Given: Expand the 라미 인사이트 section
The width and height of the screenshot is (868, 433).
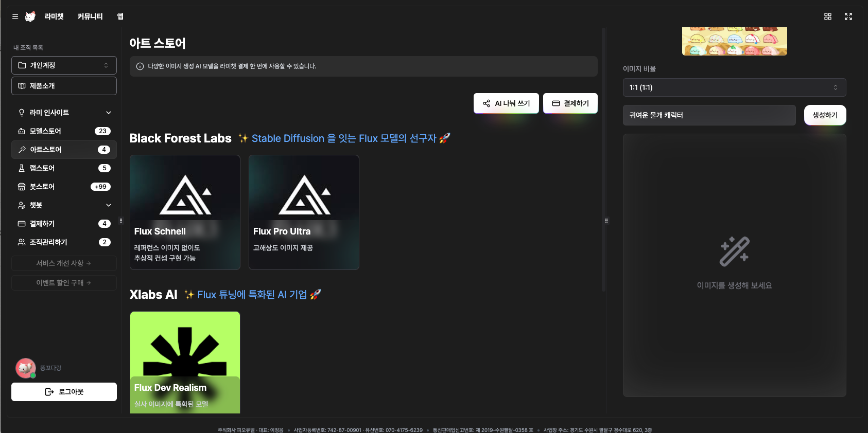Looking at the screenshot, I should (64, 113).
